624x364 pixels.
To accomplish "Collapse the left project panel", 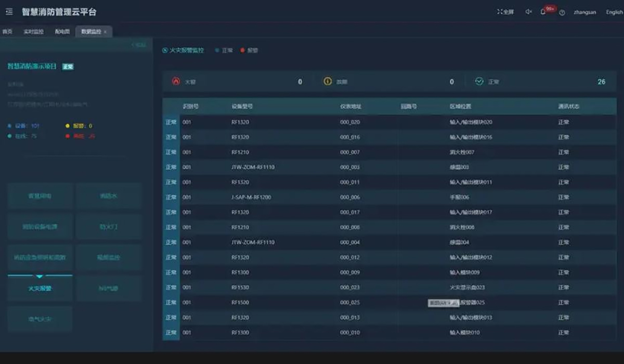I will pos(139,45).
